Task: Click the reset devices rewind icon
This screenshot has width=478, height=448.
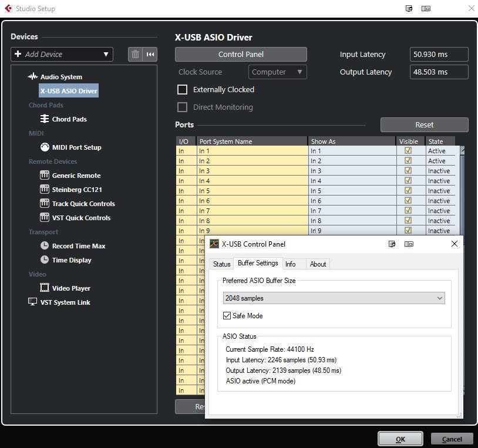Action: click(x=150, y=55)
